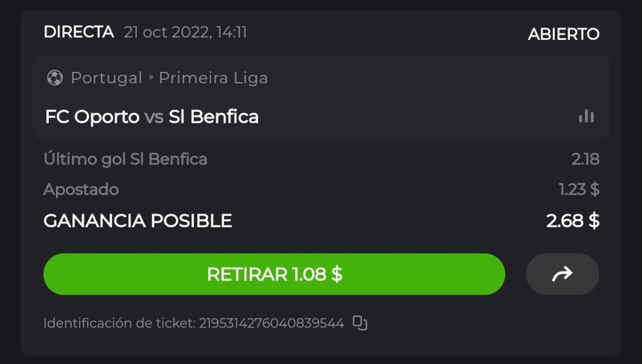This screenshot has width=642, height=364.
Task: Select the Portugal country breadcrumb
Action: pyautogui.click(x=106, y=78)
